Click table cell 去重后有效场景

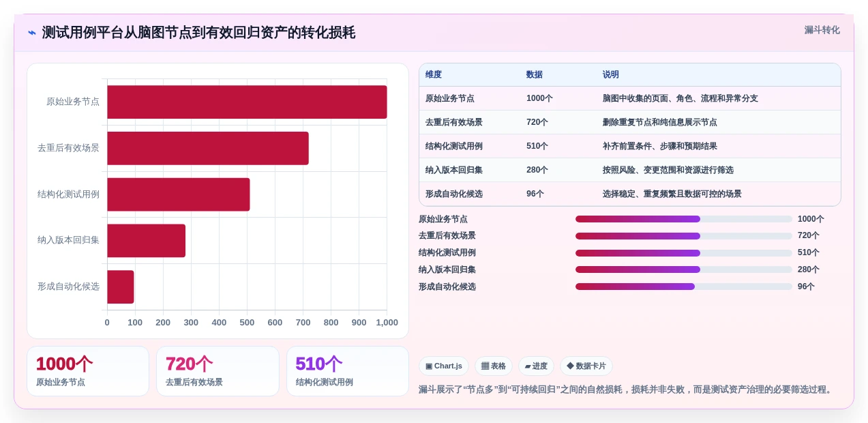(x=454, y=122)
